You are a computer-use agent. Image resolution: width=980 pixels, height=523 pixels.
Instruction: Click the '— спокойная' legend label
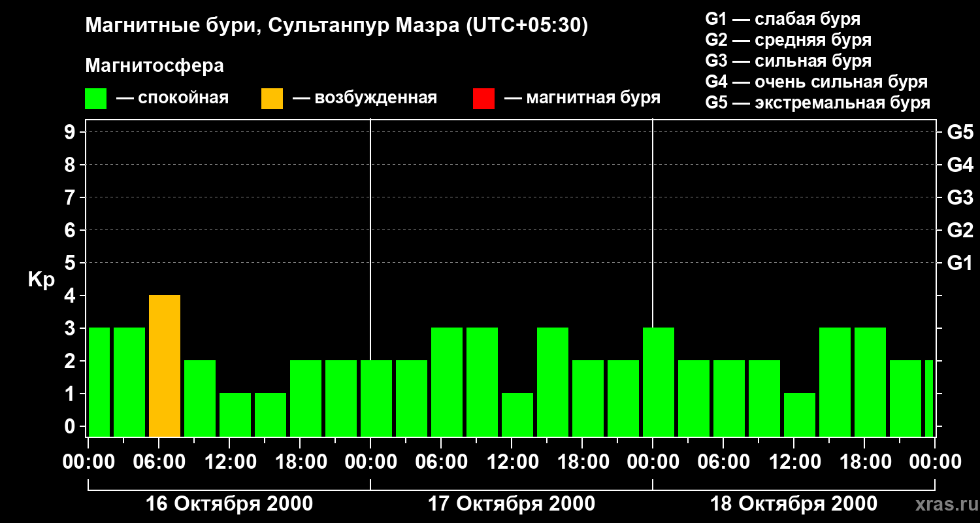(172, 98)
